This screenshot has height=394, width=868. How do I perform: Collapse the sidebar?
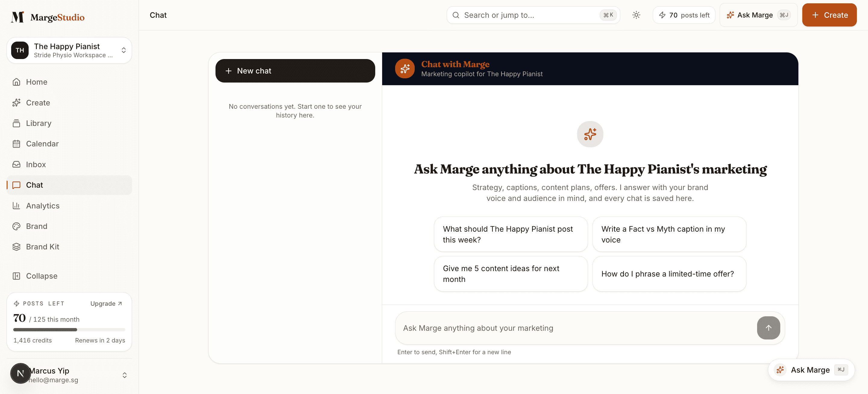[69, 276]
